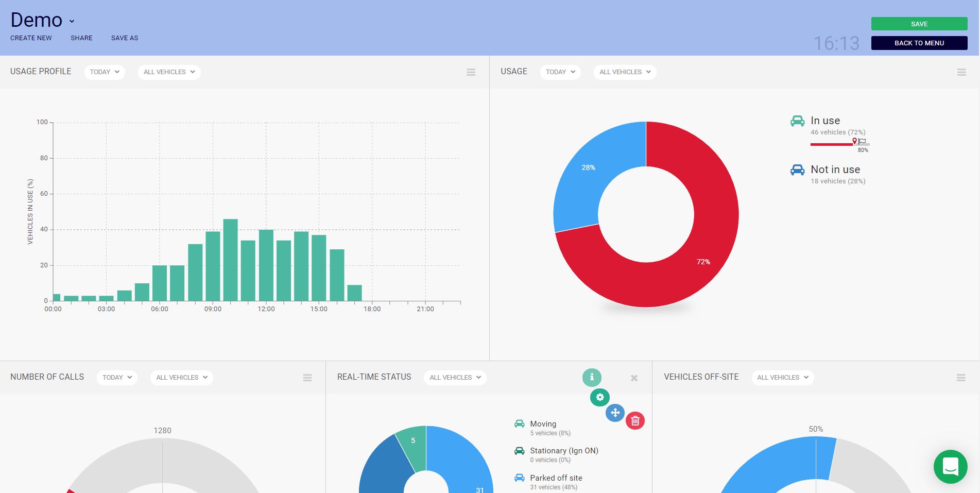The width and height of the screenshot is (980, 493).
Task: Close the Real-Time Status widget actions menu
Action: [x=634, y=378]
